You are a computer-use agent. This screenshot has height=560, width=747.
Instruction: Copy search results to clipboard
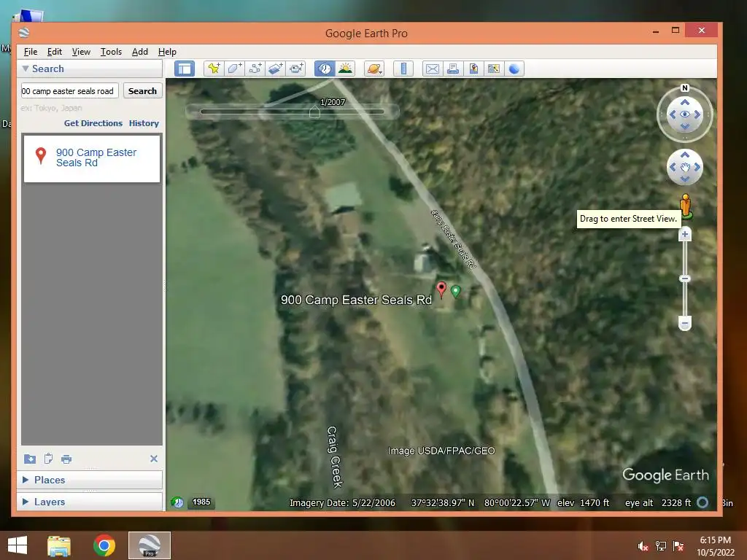(x=48, y=459)
